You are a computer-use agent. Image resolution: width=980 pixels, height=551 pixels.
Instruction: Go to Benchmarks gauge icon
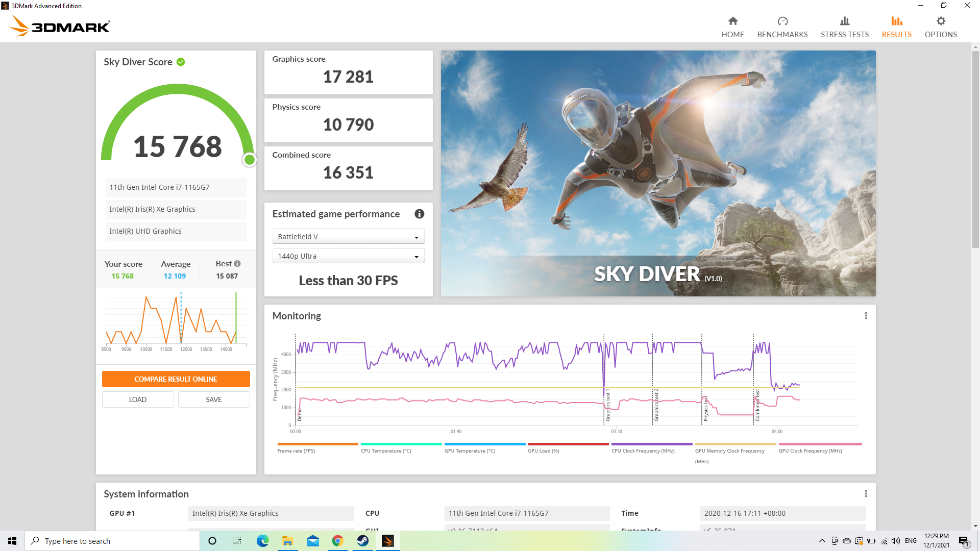(x=782, y=21)
